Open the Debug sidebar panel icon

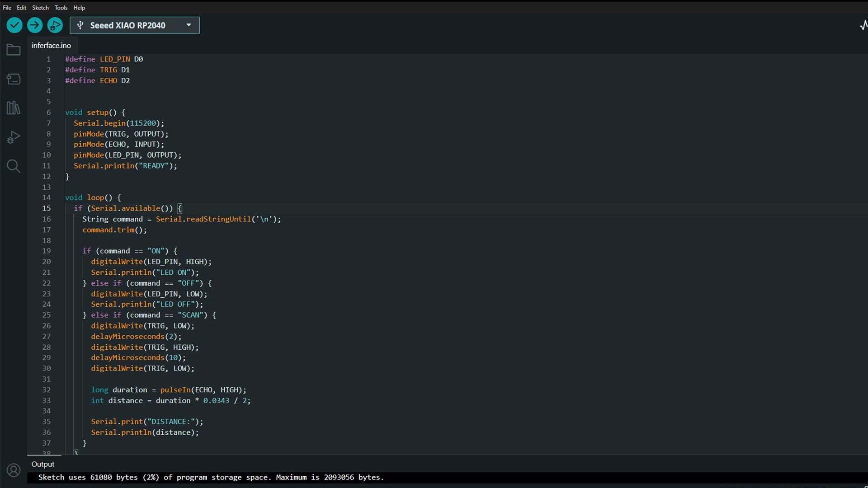click(14, 137)
